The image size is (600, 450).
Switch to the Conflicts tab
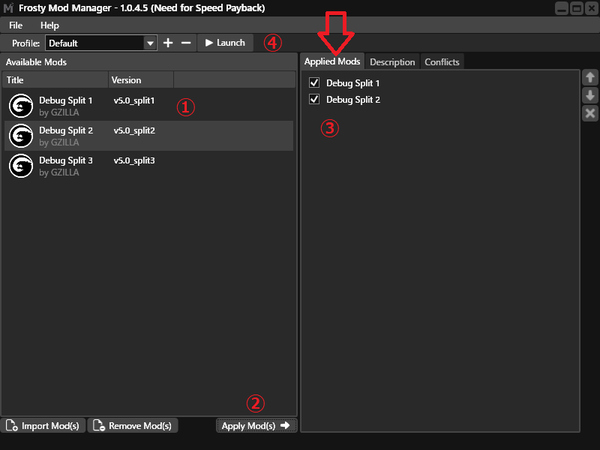pos(442,62)
